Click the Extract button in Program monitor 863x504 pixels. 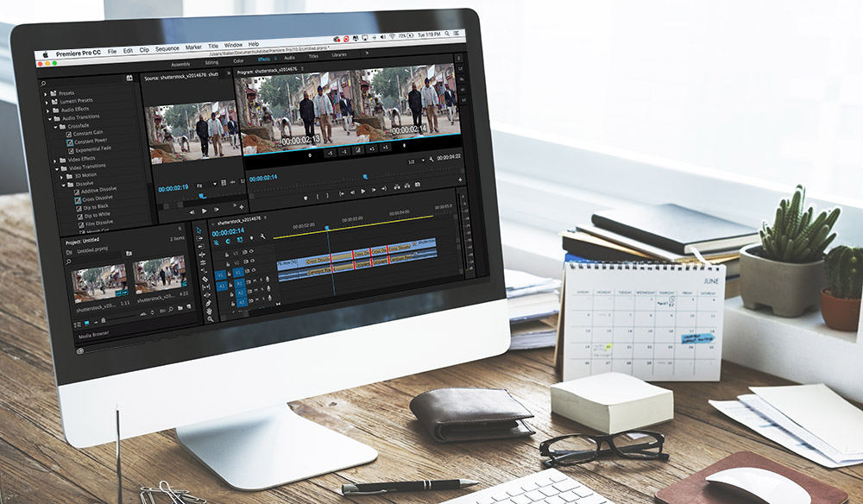(407, 186)
